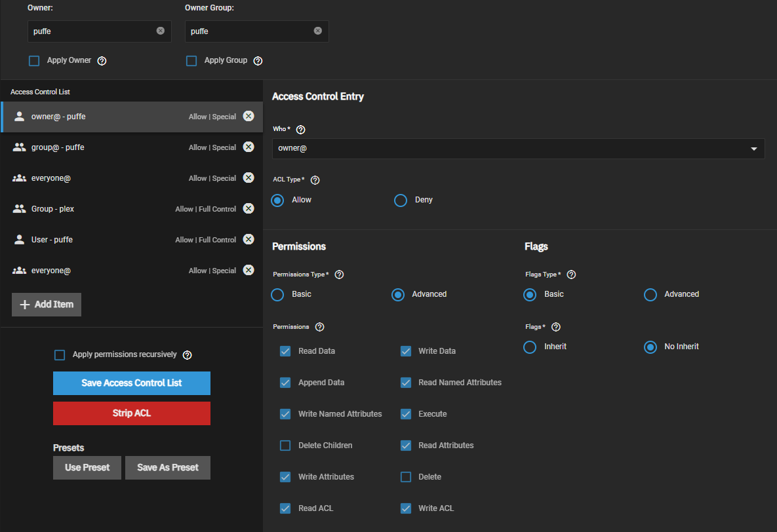Set Flags to No Inherit

[x=650, y=347]
